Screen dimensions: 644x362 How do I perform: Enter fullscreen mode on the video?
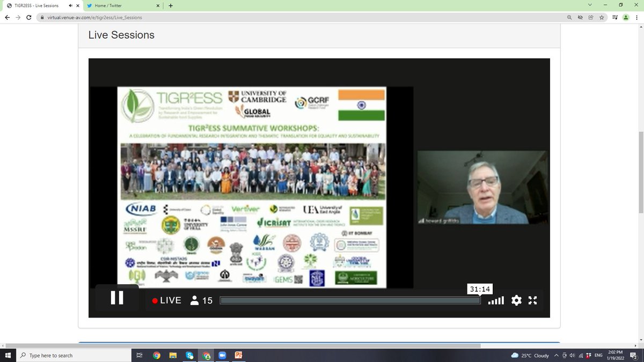(x=532, y=300)
